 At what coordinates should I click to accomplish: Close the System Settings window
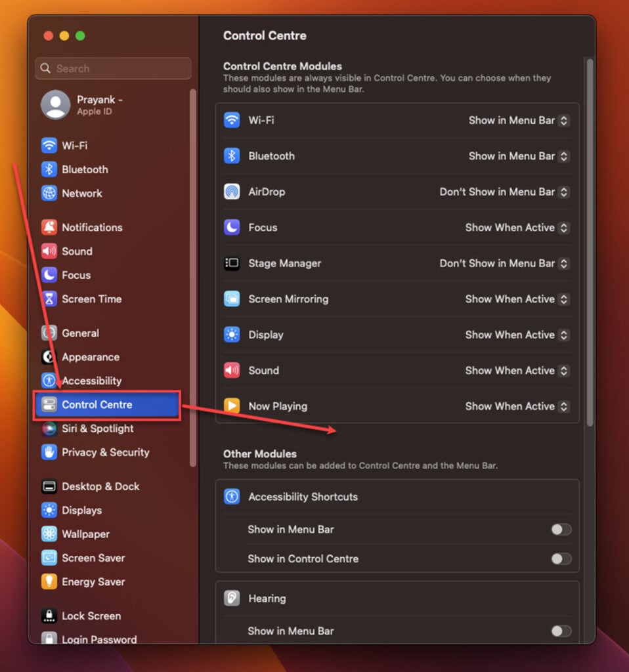coord(49,35)
